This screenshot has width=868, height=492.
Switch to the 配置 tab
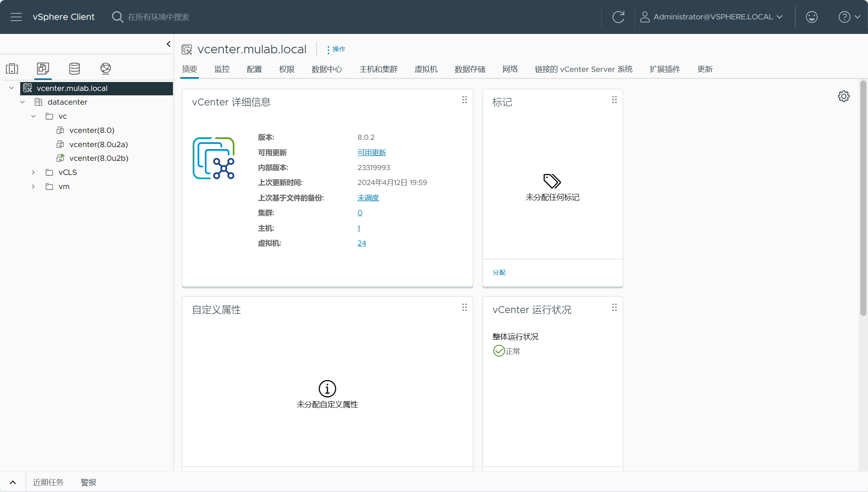[254, 69]
